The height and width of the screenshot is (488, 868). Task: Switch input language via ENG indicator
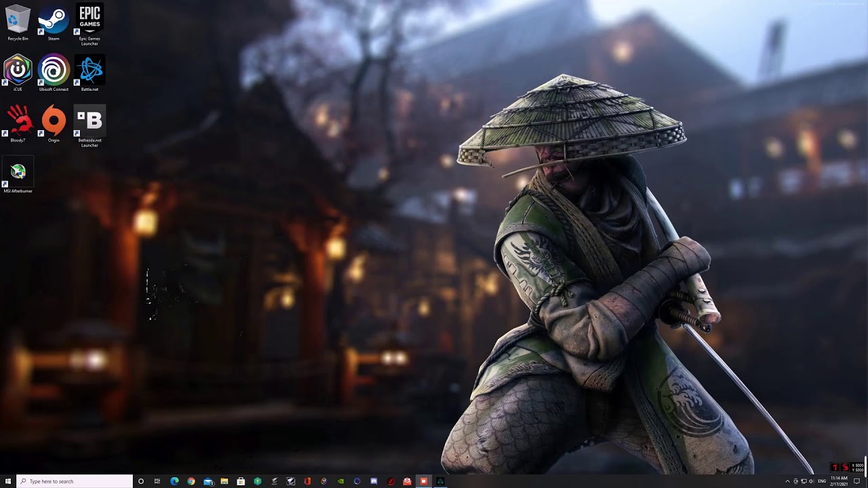pos(822,481)
